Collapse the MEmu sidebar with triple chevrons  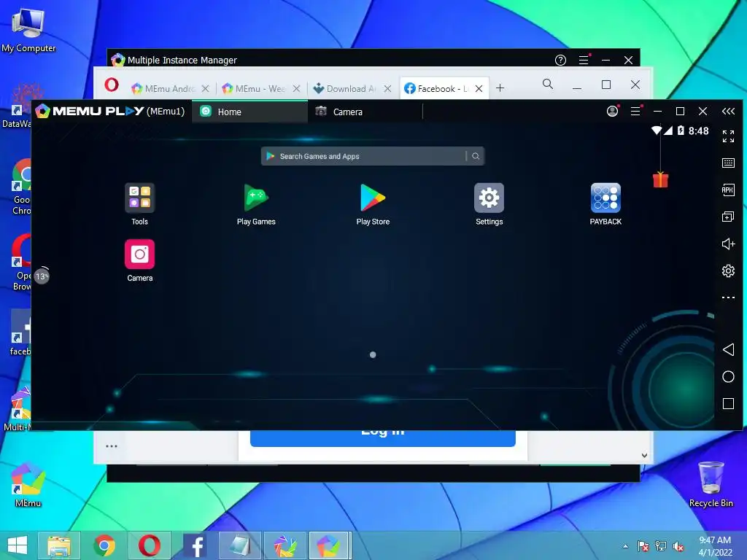(x=728, y=112)
